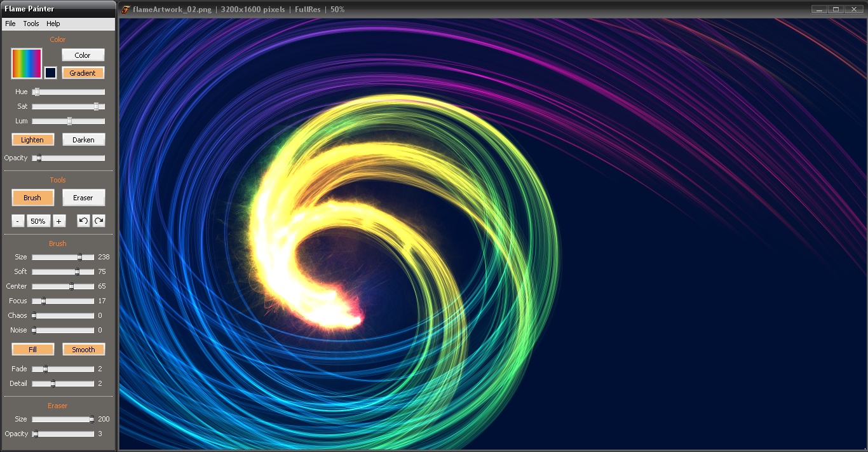Select the Eraser tool button
Viewport: 868px width, 452px height.
click(x=83, y=198)
